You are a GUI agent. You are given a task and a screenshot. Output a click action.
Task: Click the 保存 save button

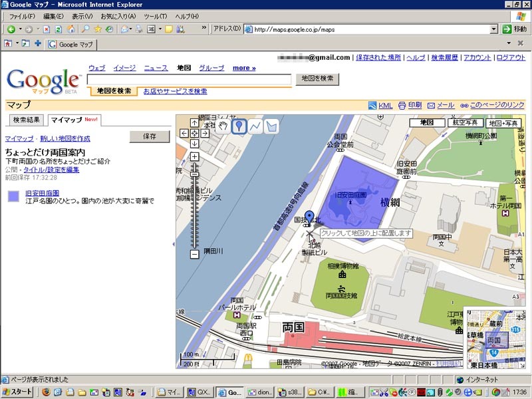[150, 136]
